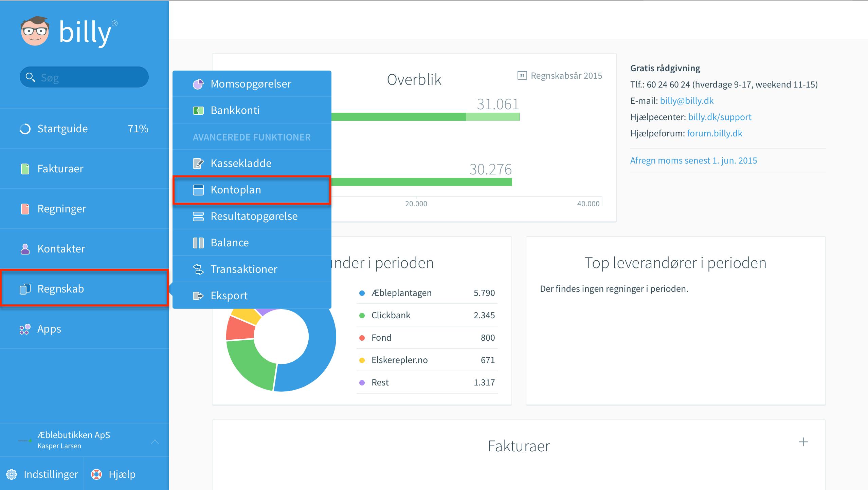Click the Søg search field
868x490 pixels.
click(x=84, y=77)
